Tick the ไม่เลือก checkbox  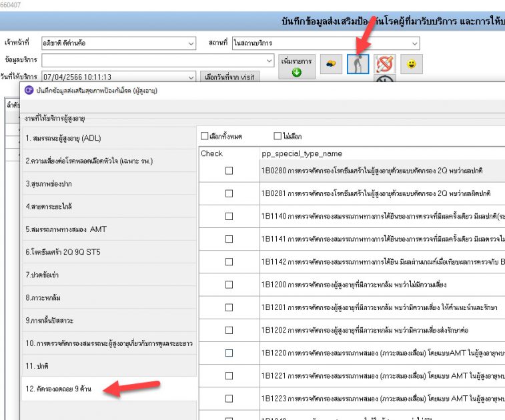(x=277, y=136)
